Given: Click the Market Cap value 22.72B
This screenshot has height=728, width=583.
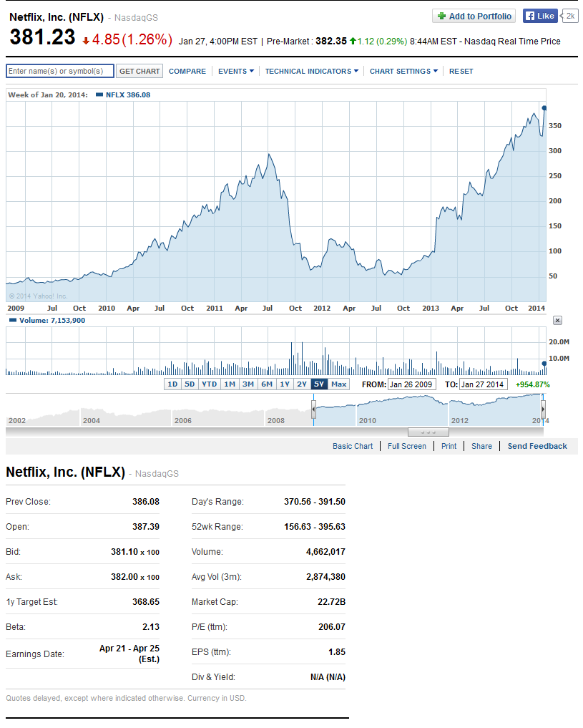Looking at the screenshot, I should (x=332, y=602).
